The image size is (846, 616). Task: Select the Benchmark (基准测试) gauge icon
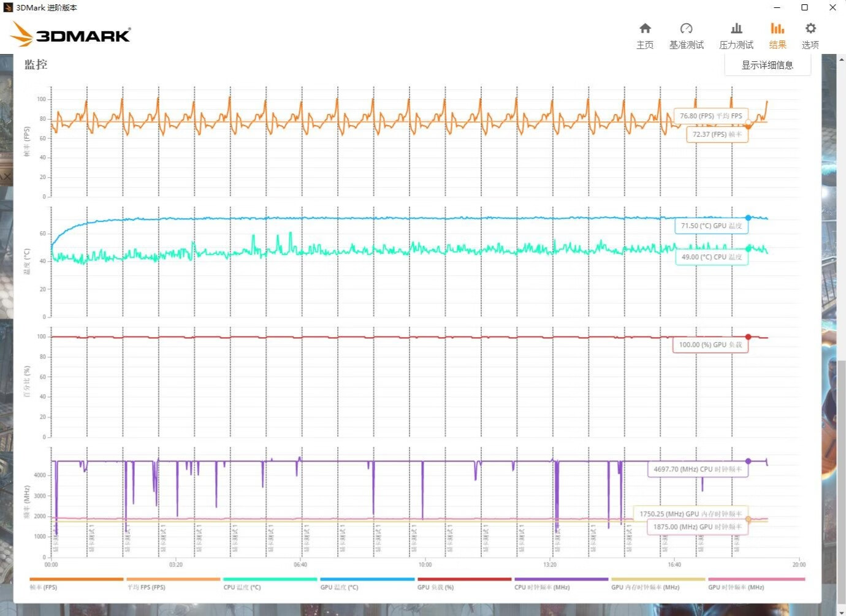(x=686, y=34)
